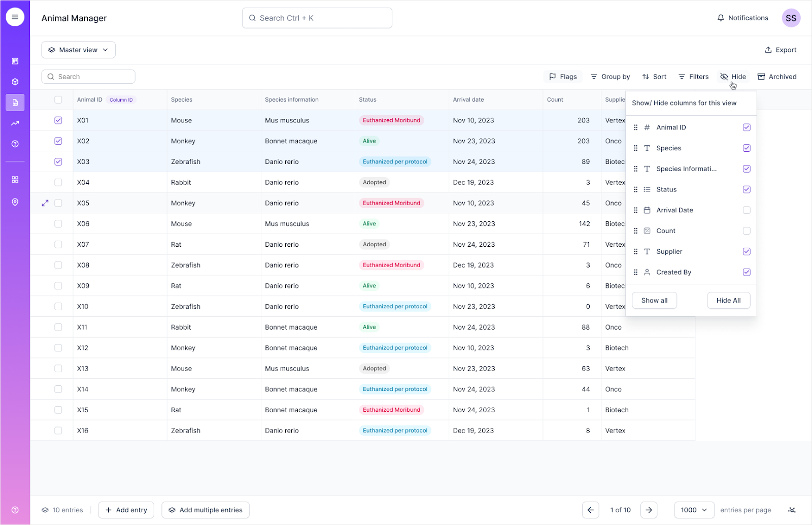The height and width of the screenshot is (525, 812).
Task: Open Filters panel
Action: pos(693,77)
